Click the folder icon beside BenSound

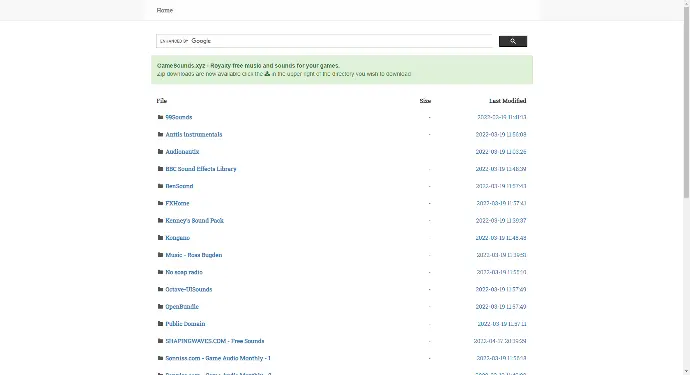pos(160,186)
